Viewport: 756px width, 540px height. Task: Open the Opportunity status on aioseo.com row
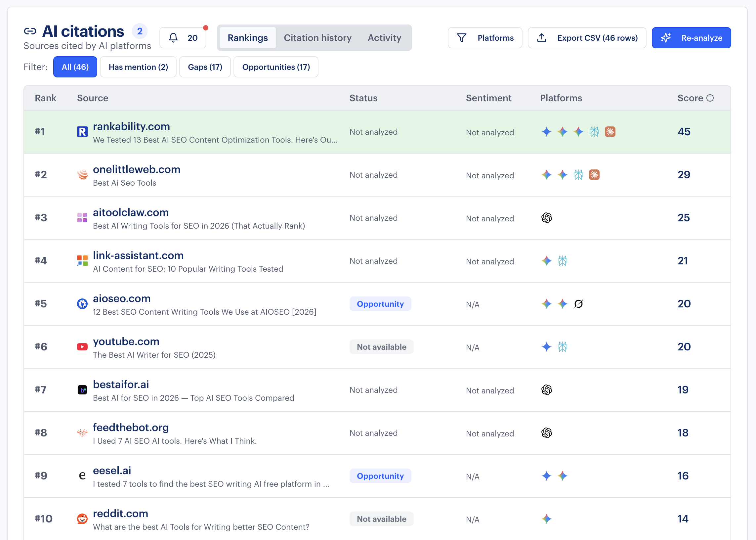click(380, 303)
